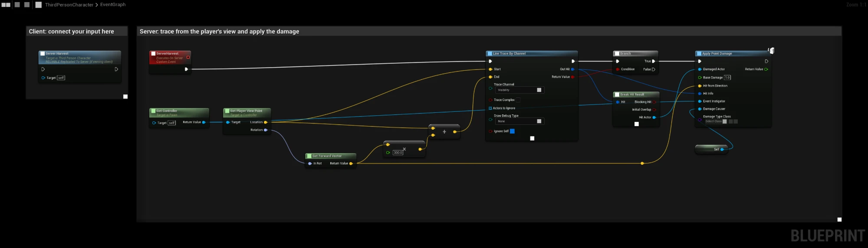Click Apply Point Damage's Event Instigator pin

point(700,101)
